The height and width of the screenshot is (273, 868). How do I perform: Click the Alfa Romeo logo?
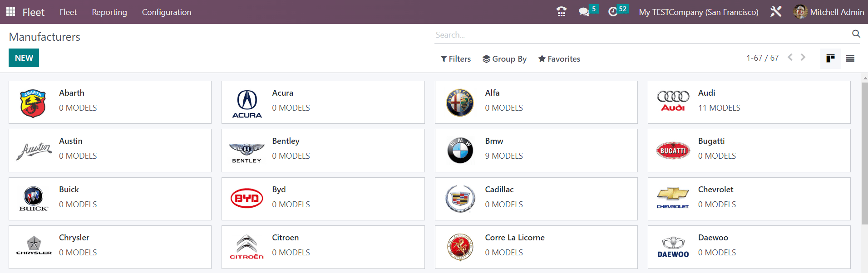(460, 102)
